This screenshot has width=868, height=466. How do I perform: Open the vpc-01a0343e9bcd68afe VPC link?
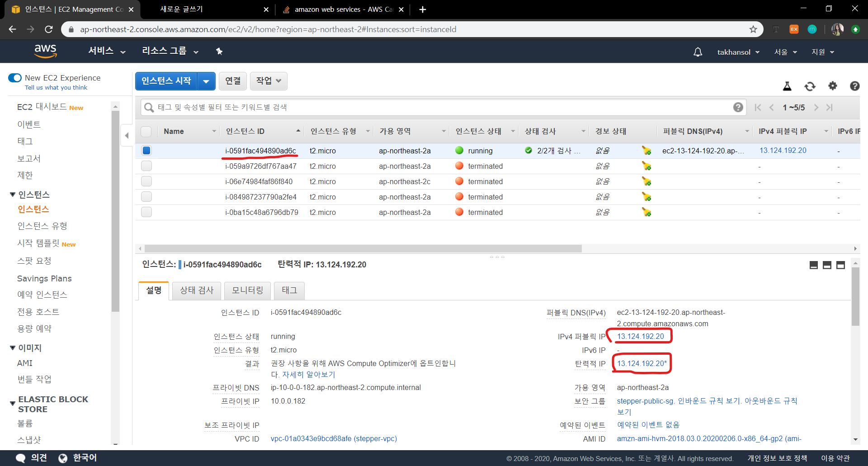(334, 438)
